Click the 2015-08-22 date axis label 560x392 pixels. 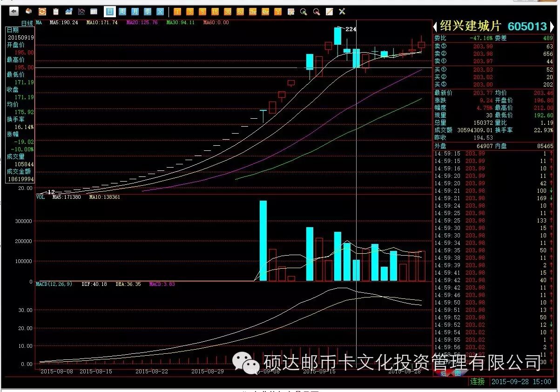coord(151,371)
